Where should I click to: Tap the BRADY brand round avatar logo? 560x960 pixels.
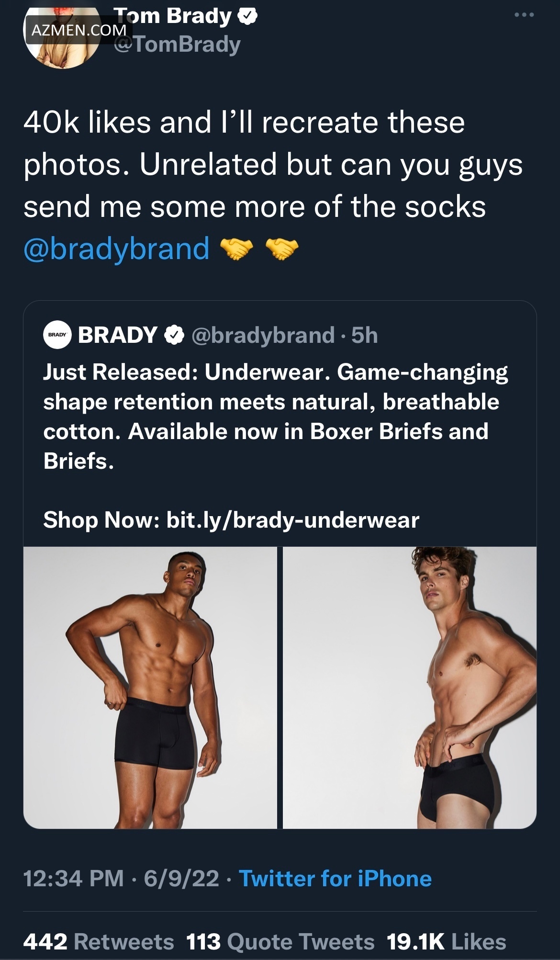pos(57,335)
